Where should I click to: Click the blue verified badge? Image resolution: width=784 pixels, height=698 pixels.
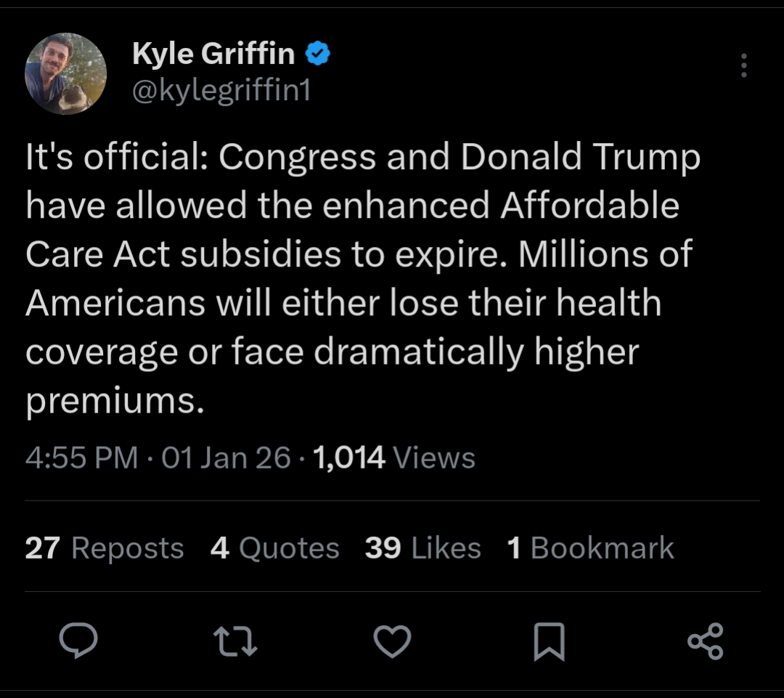[x=318, y=54]
